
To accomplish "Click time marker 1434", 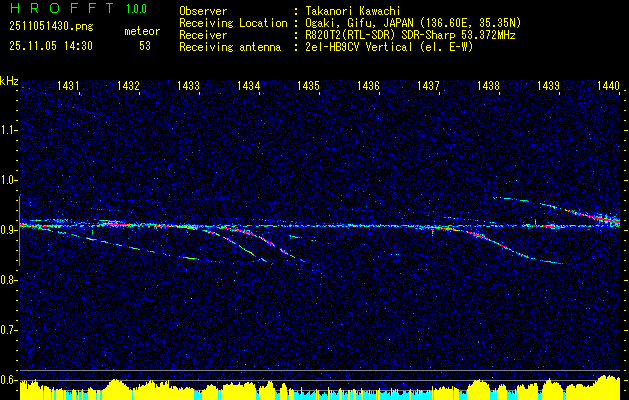I will click(248, 85).
